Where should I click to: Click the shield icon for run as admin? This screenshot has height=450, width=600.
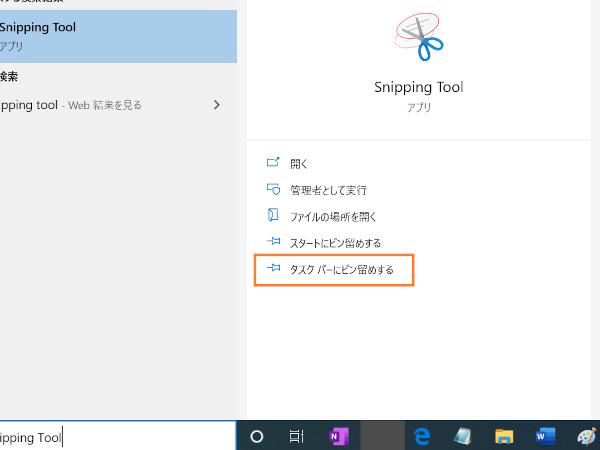pyautogui.click(x=273, y=189)
